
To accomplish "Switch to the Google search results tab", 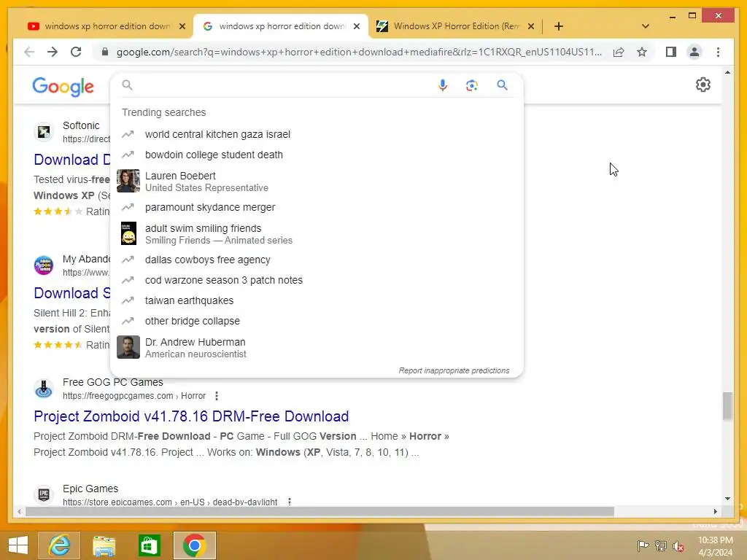I will click(281, 26).
